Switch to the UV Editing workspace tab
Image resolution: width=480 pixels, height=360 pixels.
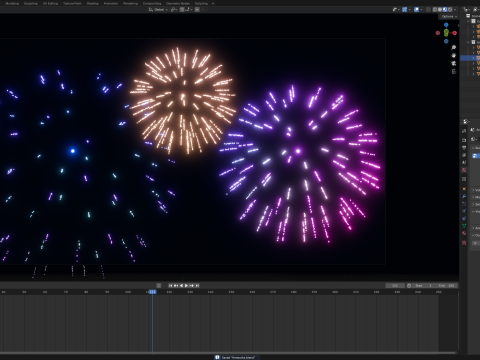(x=50, y=3)
